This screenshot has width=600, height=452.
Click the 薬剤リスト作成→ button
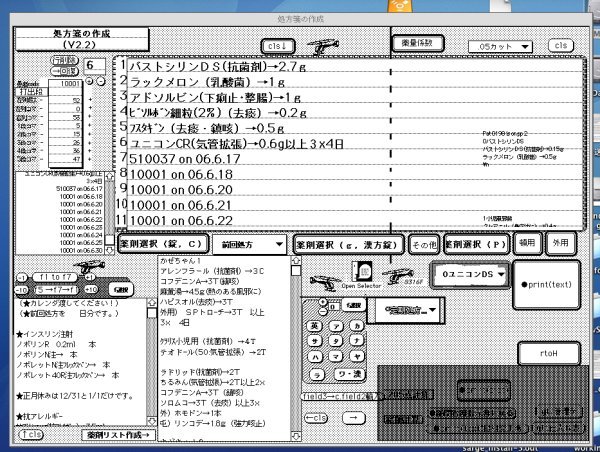pos(119,435)
